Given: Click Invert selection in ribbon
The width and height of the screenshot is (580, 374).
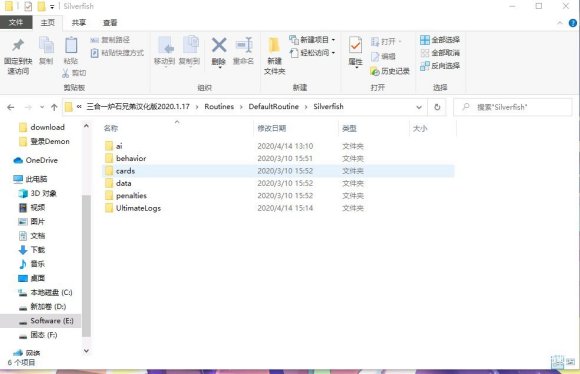Looking at the screenshot, I should pos(440,66).
